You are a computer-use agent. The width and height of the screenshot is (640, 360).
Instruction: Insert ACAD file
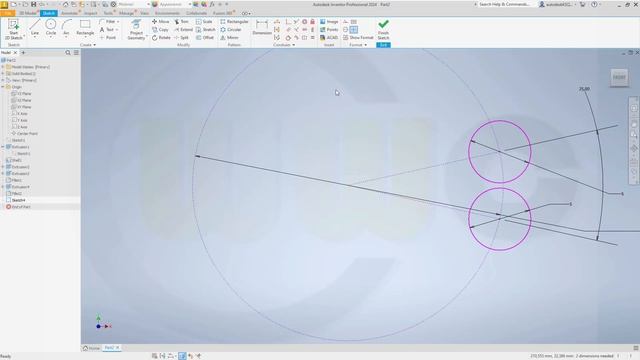tap(329, 38)
